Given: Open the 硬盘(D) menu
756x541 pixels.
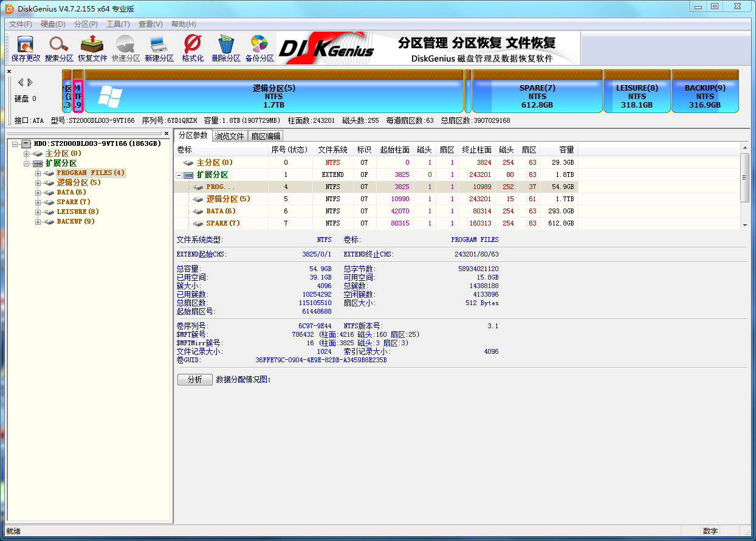Looking at the screenshot, I should pos(53,24).
